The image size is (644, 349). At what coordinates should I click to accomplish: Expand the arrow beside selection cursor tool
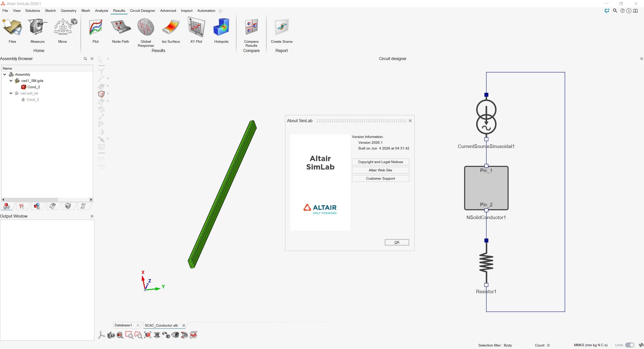click(x=108, y=59)
